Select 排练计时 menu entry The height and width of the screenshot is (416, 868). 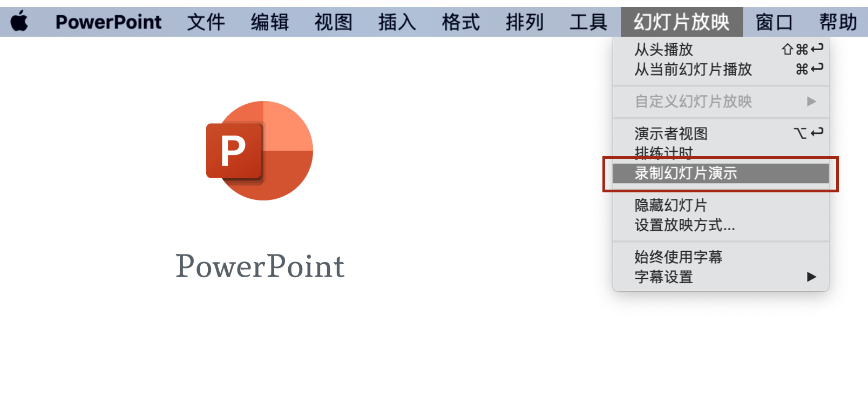(x=721, y=153)
